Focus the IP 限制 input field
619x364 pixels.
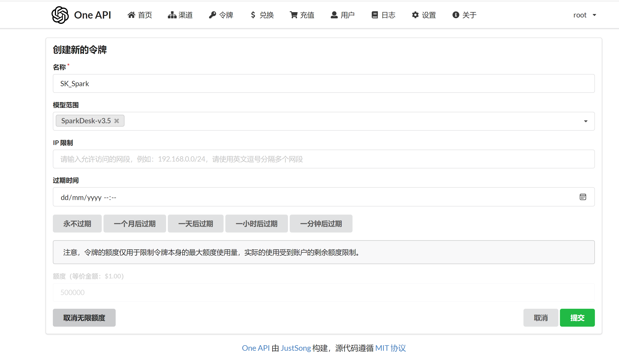tap(324, 159)
